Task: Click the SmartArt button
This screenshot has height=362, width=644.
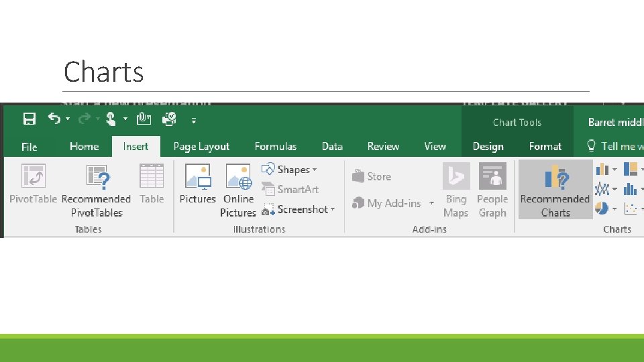Action: [290, 189]
